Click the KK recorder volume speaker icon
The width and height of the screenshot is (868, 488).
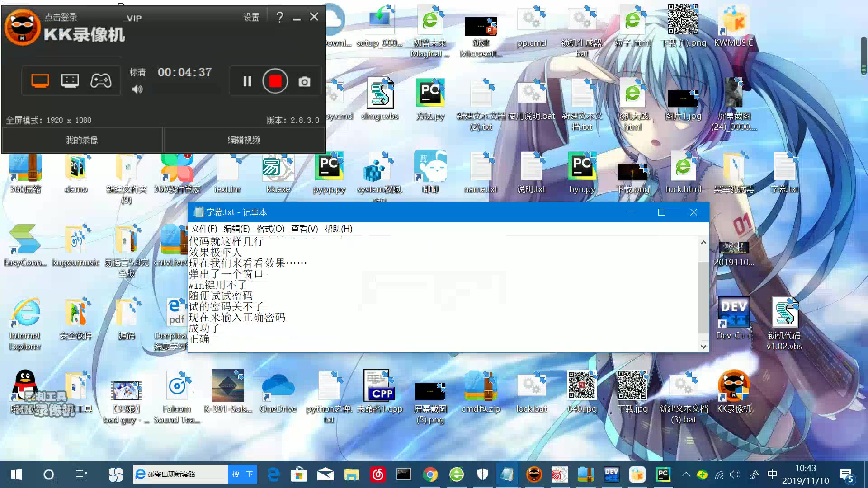[137, 89]
